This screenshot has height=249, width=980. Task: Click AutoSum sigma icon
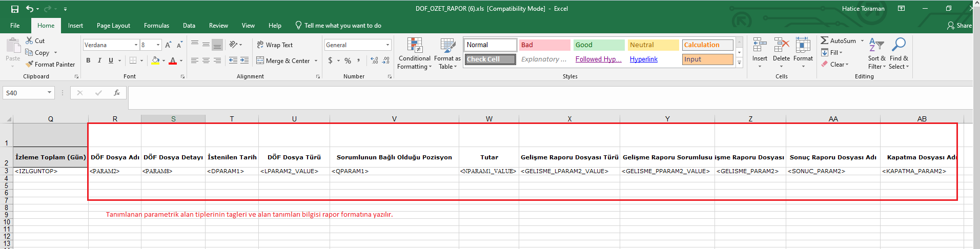point(824,40)
